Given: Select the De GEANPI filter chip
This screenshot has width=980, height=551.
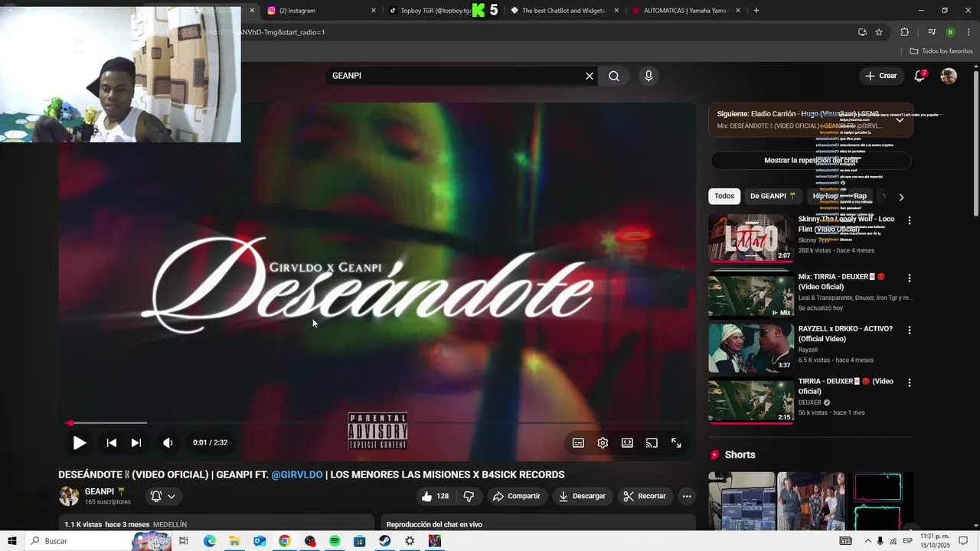Looking at the screenshot, I should [773, 196].
